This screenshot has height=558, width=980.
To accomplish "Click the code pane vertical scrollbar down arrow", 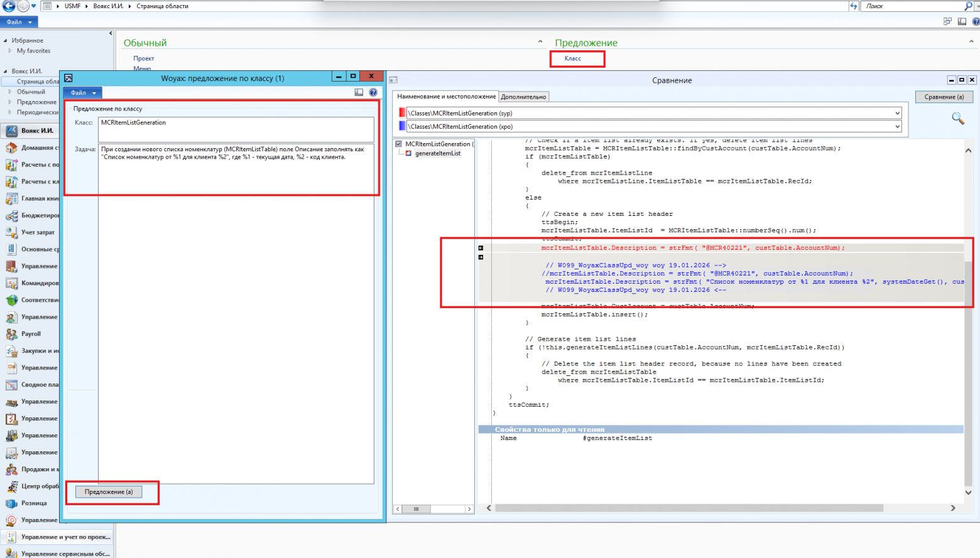I will (x=968, y=493).
